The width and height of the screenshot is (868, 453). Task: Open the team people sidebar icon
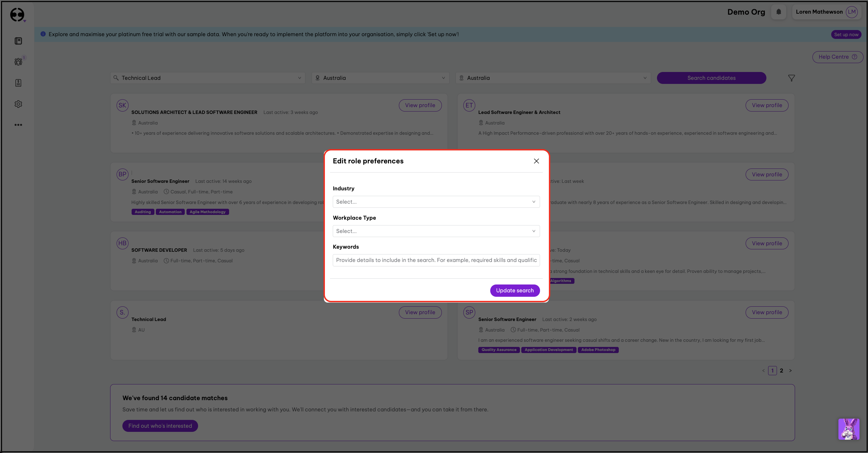coord(18,62)
